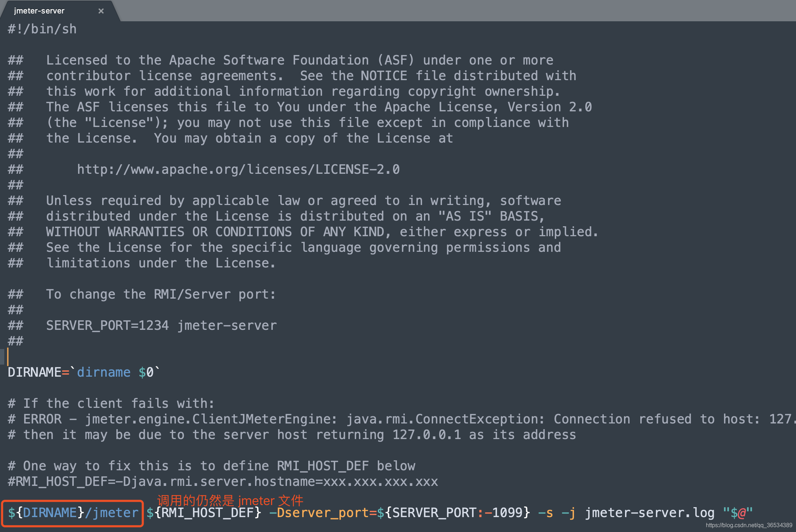Click the empty line with the caret marker
796x532 pixels.
pyautogui.click(x=398, y=357)
